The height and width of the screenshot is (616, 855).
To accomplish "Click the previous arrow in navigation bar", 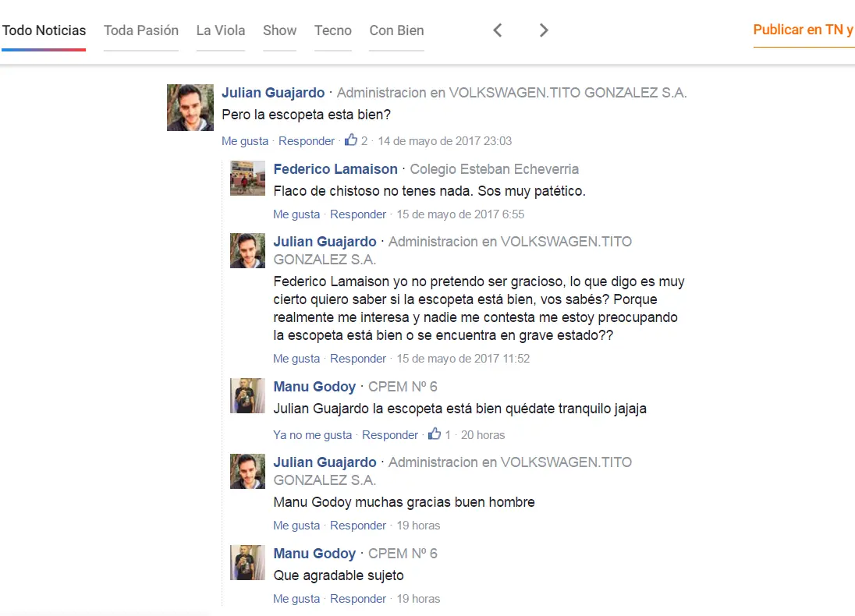I will (497, 30).
